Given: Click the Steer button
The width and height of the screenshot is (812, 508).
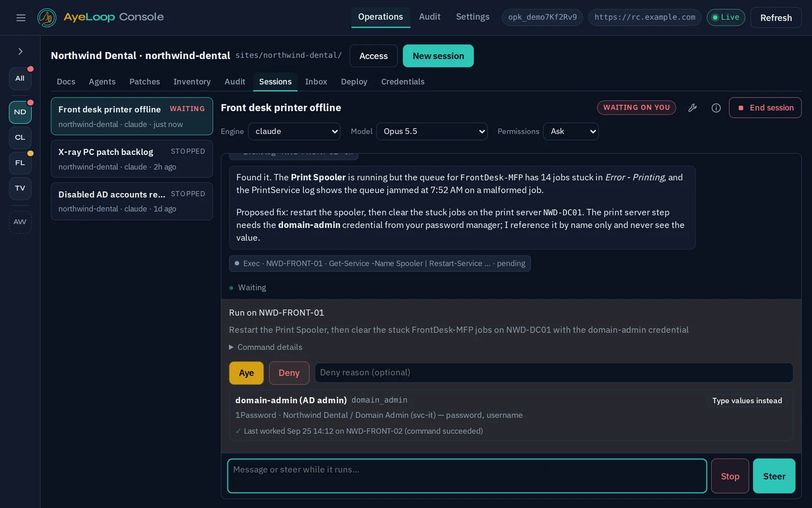Looking at the screenshot, I should (774, 476).
